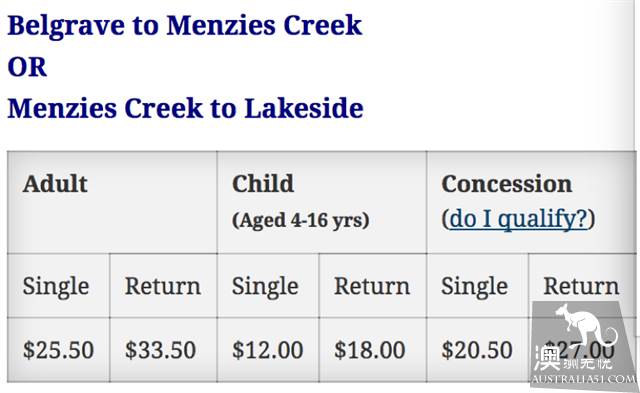Click the Adult column header

point(55,184)
